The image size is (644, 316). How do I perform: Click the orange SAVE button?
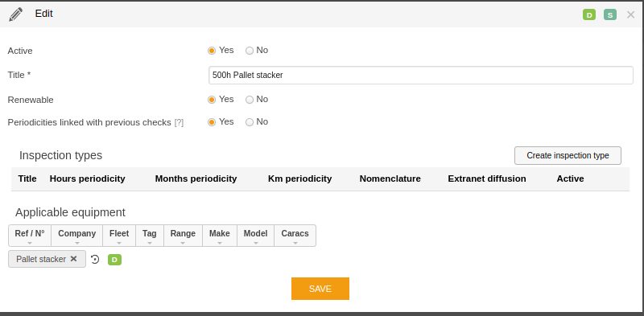[x=320, y=289]
